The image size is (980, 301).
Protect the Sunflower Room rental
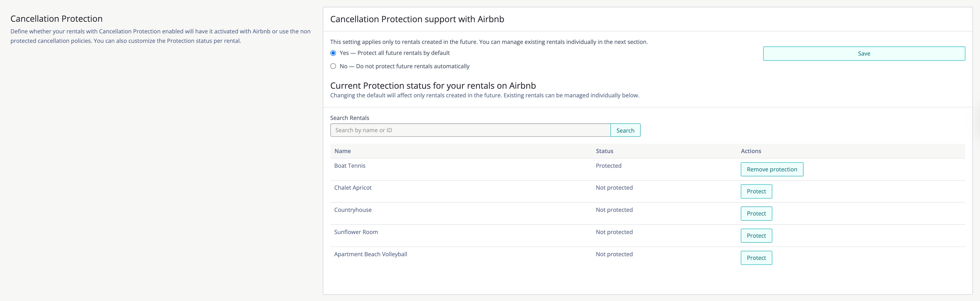click(x=756, y=236)
